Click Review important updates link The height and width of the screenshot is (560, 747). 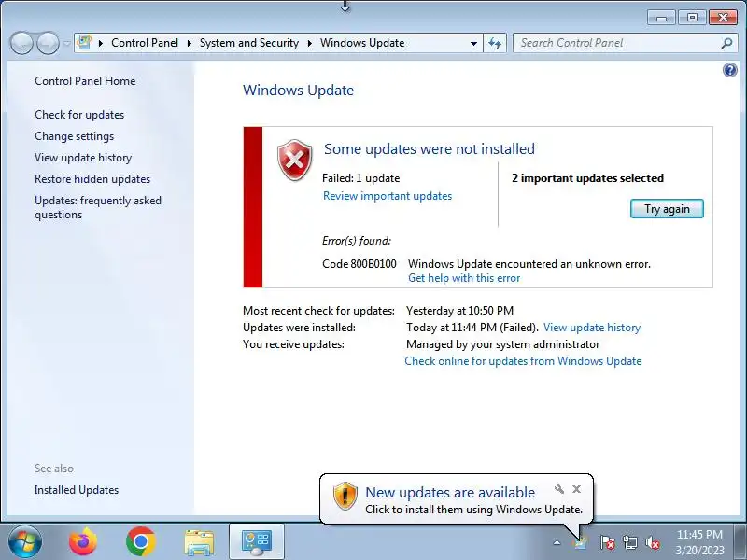click(388, 196)
